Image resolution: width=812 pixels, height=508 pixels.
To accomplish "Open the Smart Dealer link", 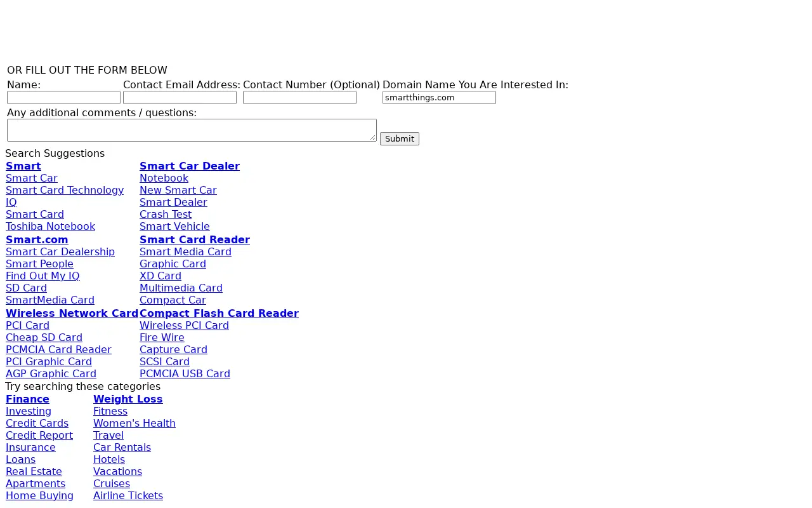I will [x=173, y=203].
